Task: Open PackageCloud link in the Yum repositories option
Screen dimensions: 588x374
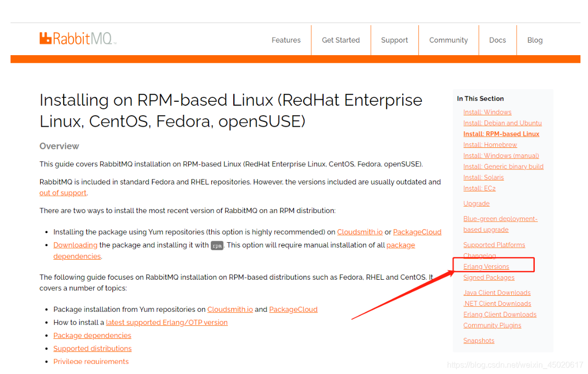Action: (417, 232)
